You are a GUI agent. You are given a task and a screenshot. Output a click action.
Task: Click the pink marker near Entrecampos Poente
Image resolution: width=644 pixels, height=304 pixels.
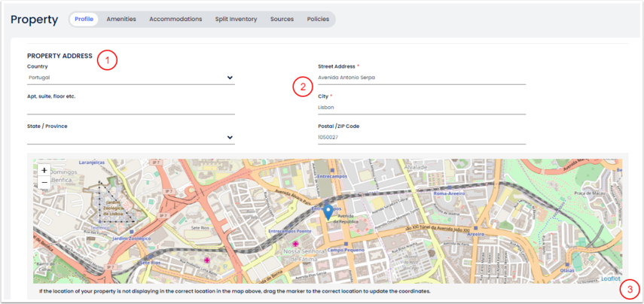(x=296, y=245)
